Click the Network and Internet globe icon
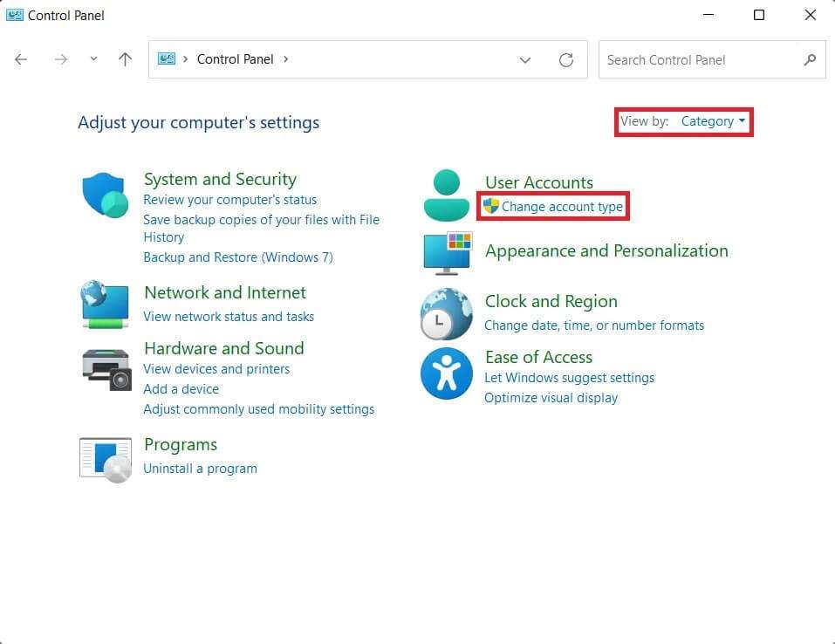This screenshot has width=835, height=644. pos(105,305)
